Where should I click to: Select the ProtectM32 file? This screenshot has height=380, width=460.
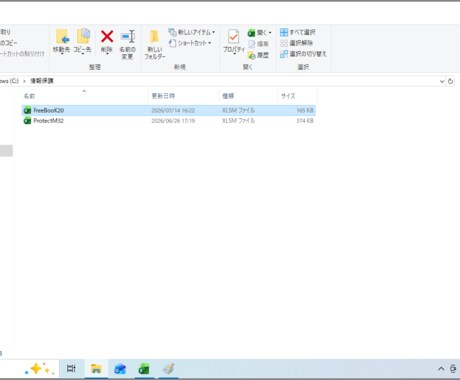168,121
